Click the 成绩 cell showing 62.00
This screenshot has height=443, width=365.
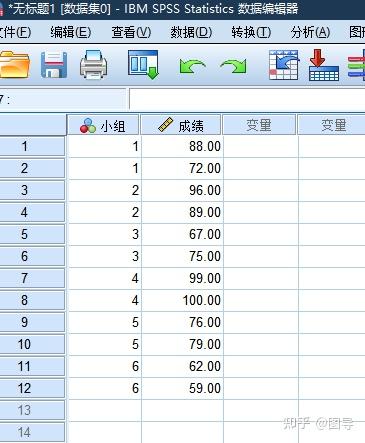click(182, 366)
